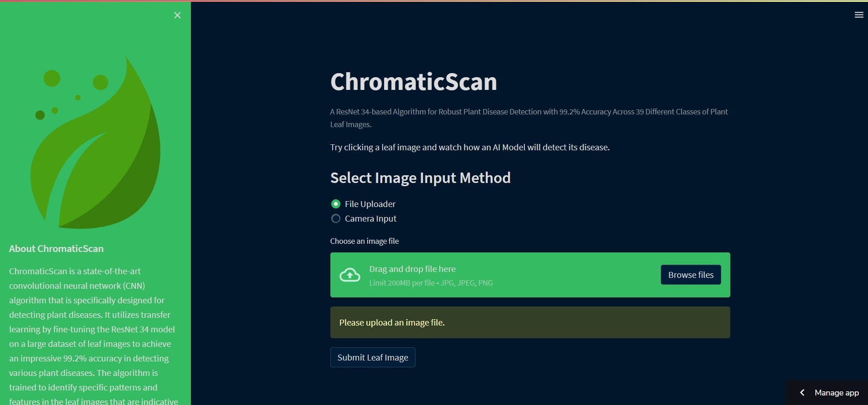This screenshot has width=868, height=405.
Task: Click the drag and drop file area
Action: click(530, 275)
